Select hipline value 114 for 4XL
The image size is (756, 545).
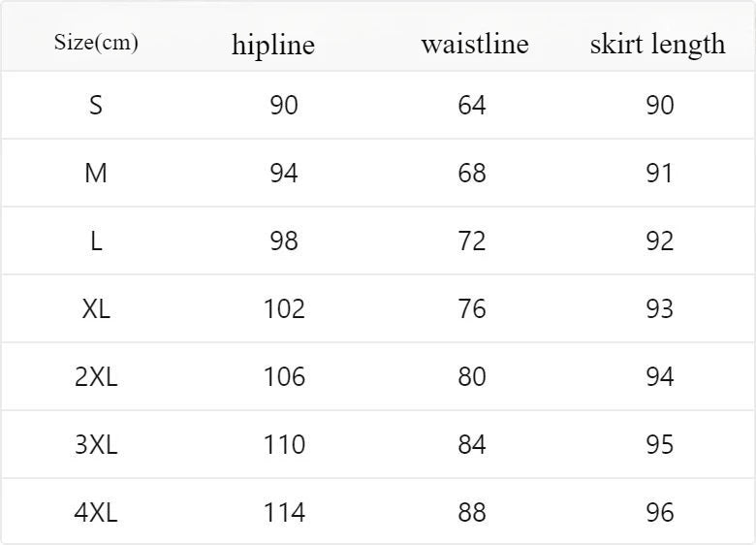pyautogui.click(x=284, y=512)
